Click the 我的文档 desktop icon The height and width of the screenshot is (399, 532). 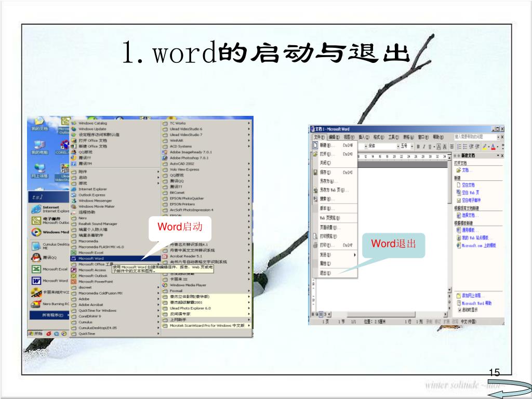pos(39,124)
